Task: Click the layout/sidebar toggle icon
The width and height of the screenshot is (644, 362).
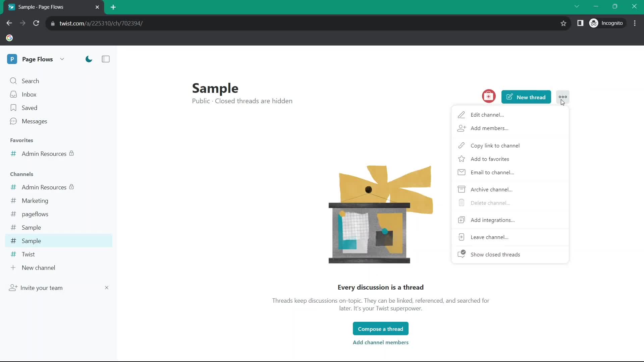Action: pos(106,59)
